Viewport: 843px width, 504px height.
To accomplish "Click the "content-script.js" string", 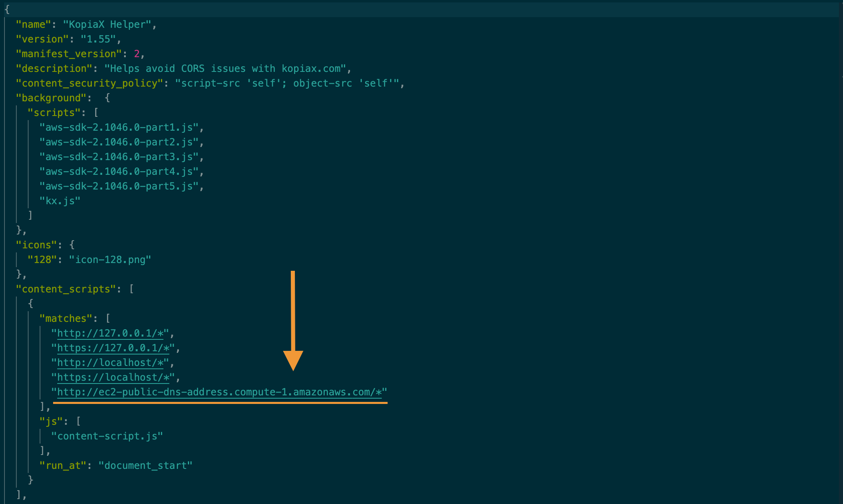I will (107, 436).
